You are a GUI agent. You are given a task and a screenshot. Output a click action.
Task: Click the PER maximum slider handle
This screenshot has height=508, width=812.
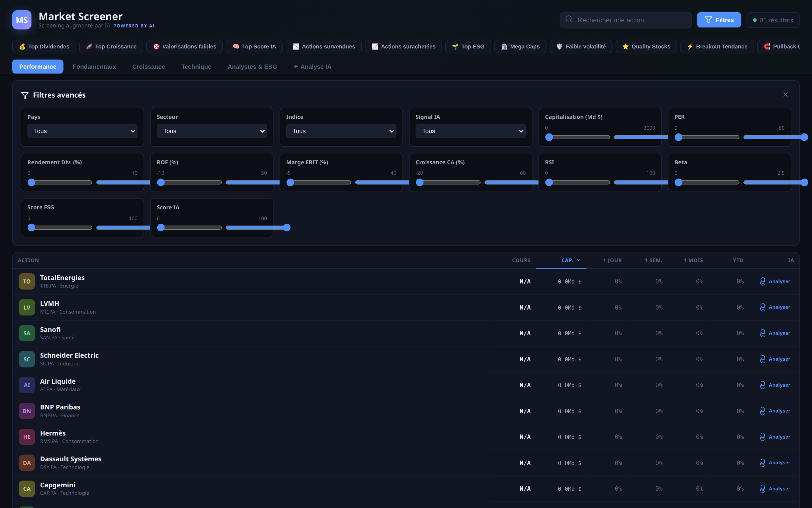[x=804, y=137]
